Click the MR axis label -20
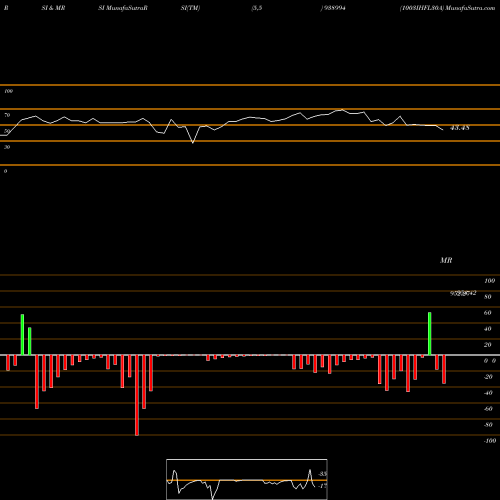Viewport: 500px width, 500px height. [488, 377]
